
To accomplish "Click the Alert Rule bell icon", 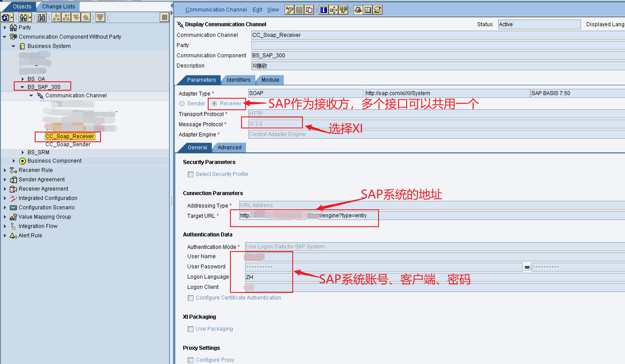I will [x=13, y=236].
